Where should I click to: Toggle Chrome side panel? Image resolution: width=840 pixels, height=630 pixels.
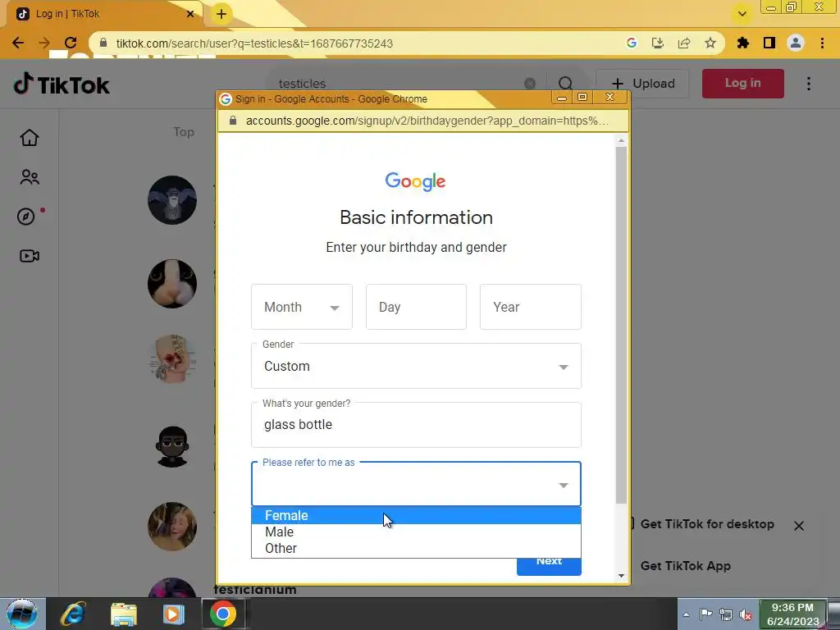[769, 43]
